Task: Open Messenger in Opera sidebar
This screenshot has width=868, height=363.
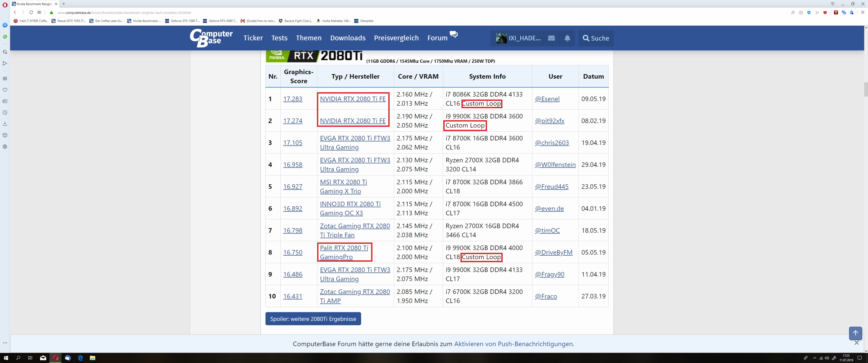Action: click(5, 25)
